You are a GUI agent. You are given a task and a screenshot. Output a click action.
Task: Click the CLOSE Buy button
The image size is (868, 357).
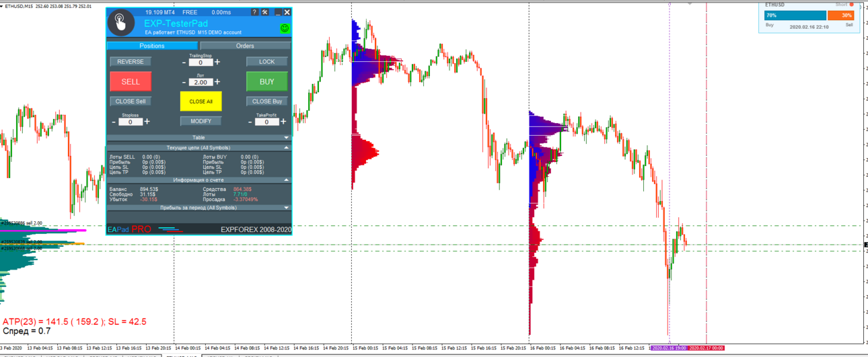pos(267,102)
